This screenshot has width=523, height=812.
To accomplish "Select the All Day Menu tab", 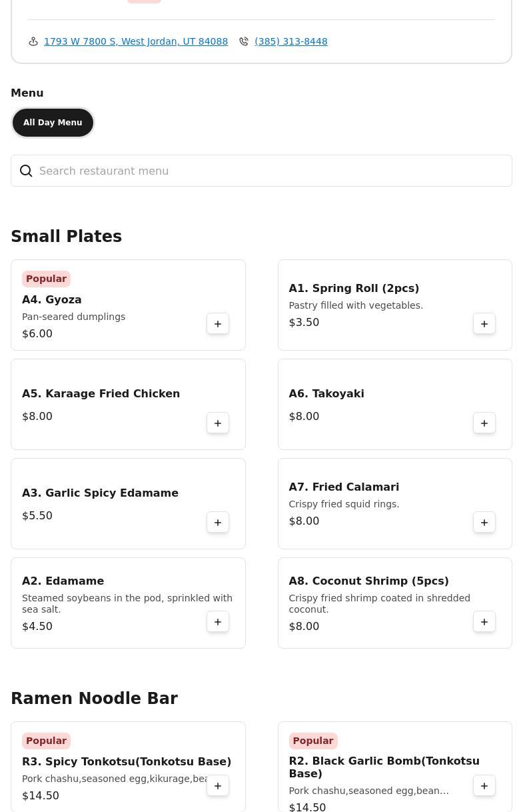I will (53, 123).
